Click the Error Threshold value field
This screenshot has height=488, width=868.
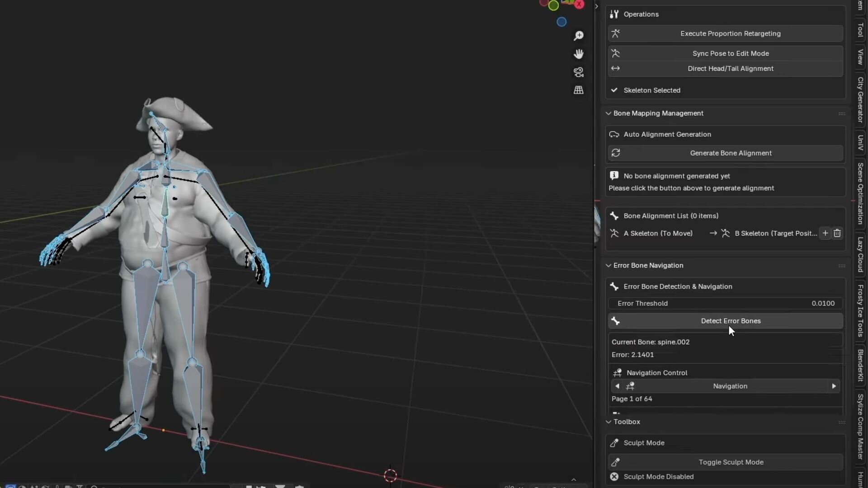(x=726, y=303)
